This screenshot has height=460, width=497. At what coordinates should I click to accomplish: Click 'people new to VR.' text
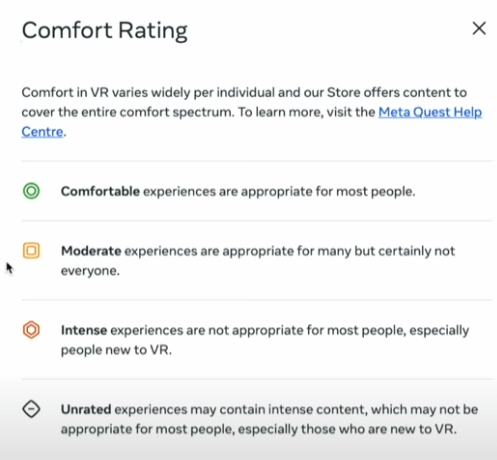(116, 350)
